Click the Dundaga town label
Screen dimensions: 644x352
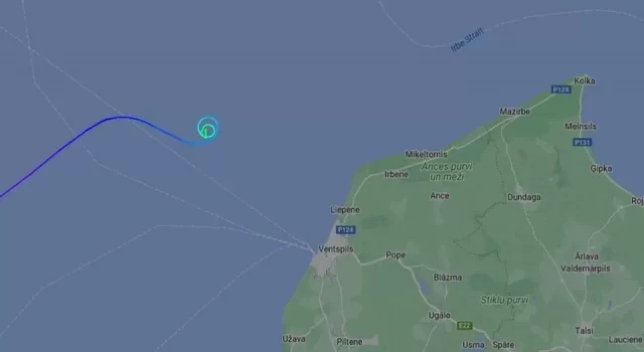[524, 198]
